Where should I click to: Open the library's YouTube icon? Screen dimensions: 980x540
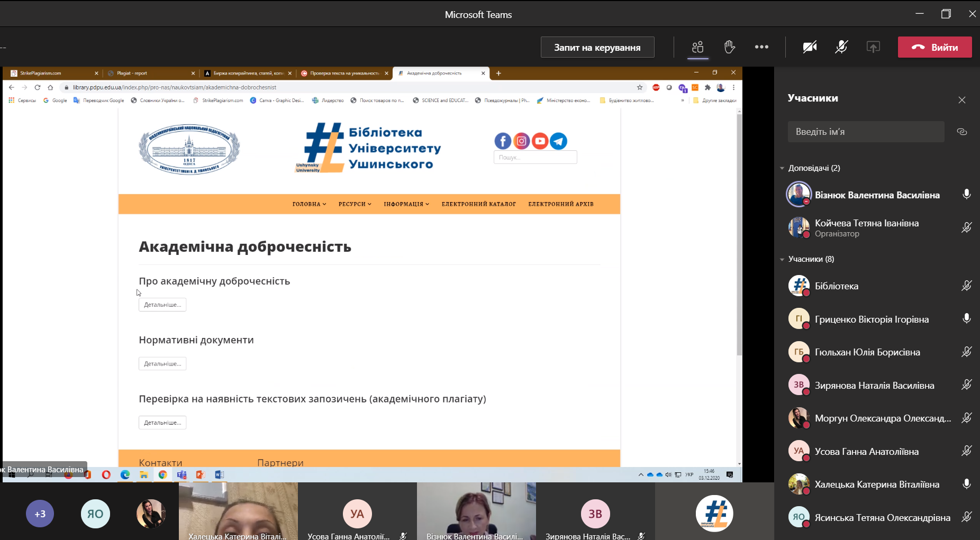point(540,141)
